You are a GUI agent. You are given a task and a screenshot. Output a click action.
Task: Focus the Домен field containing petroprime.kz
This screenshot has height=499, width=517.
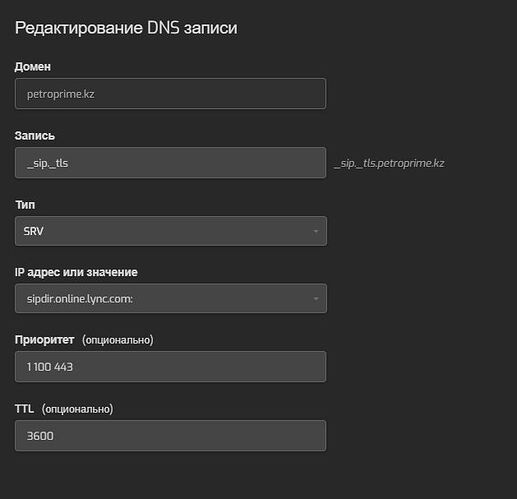click(x=170, y=94)
